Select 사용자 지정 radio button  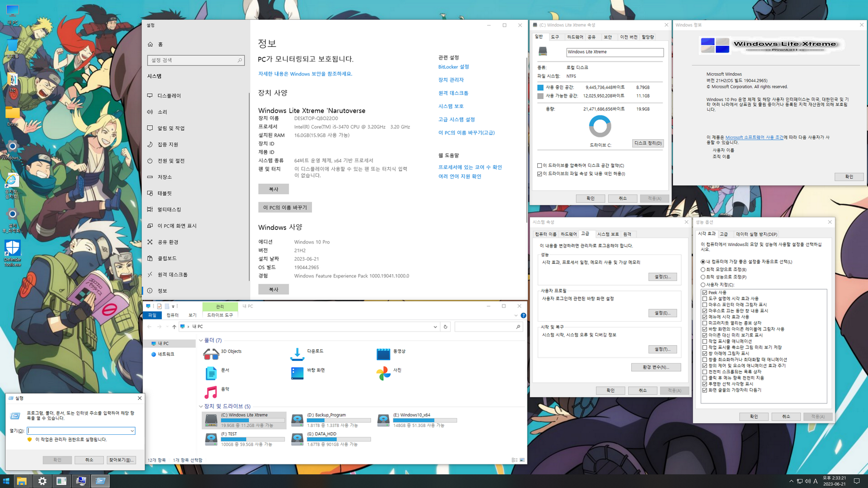point(703,285)
